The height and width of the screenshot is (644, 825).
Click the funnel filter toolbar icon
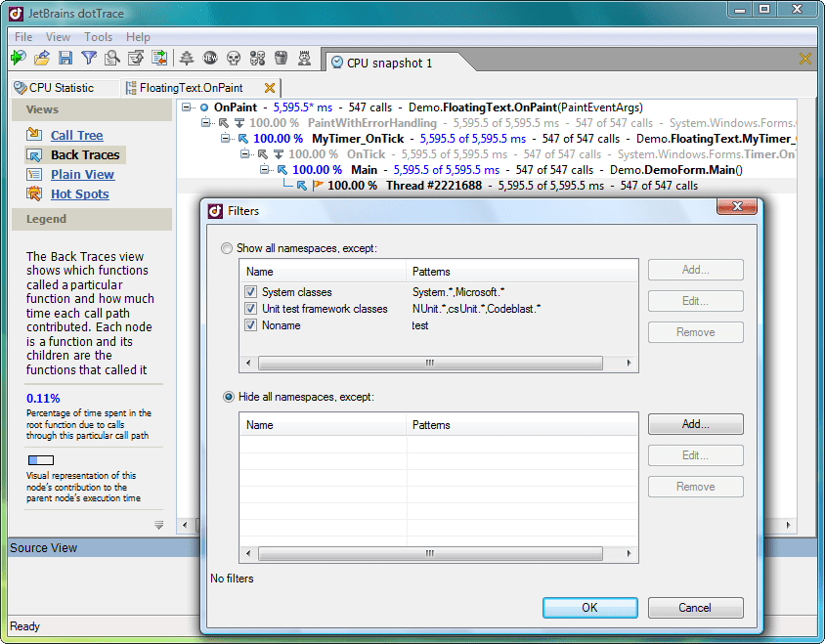89,59
